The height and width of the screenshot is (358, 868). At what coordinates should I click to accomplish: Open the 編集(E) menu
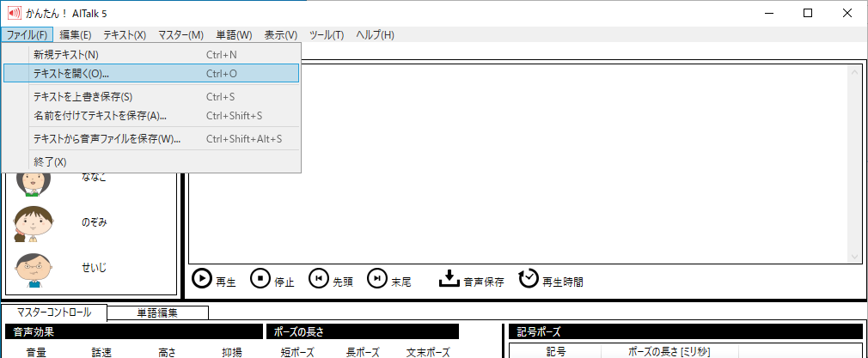76,35
